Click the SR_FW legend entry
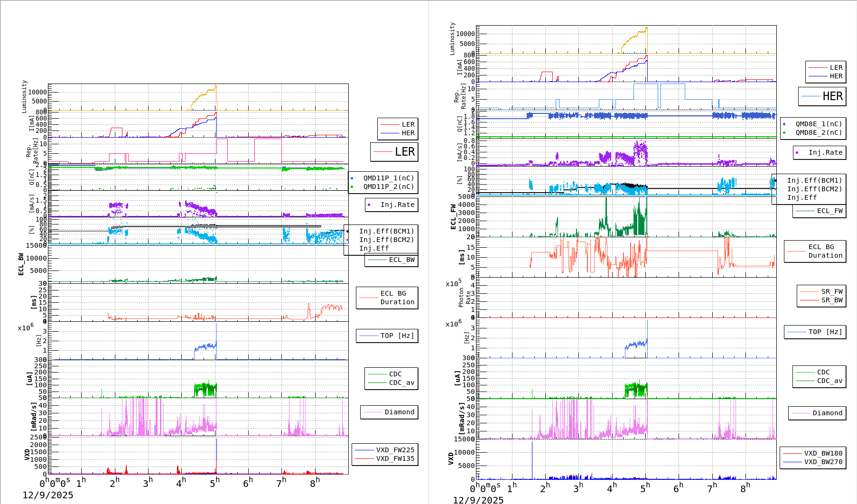The width and height of the screenshot is (857, 504). point(831,291)
